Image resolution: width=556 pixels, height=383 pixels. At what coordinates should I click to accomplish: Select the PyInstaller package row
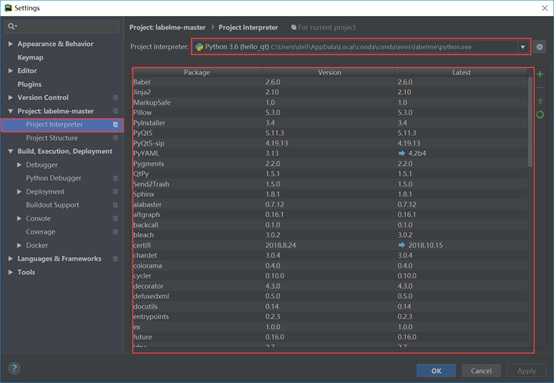pyautogui.click(x=330, y=123)
